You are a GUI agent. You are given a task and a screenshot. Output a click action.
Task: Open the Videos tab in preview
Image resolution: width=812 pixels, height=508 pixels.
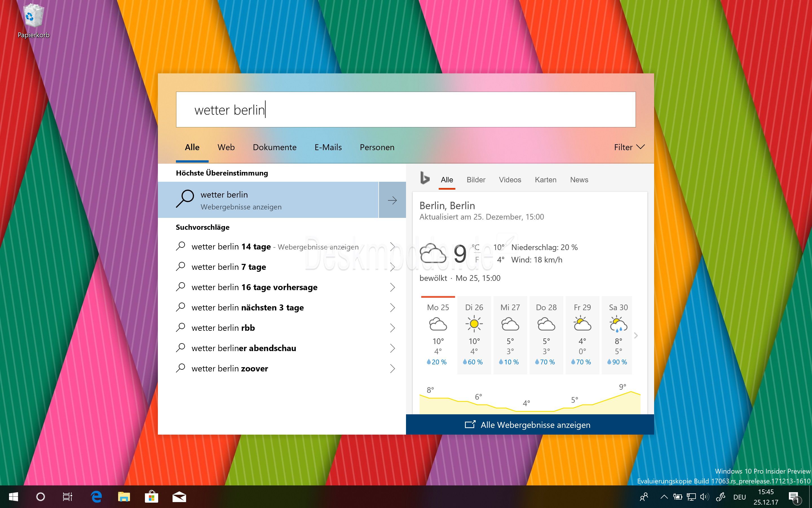(x=510, y=180)
